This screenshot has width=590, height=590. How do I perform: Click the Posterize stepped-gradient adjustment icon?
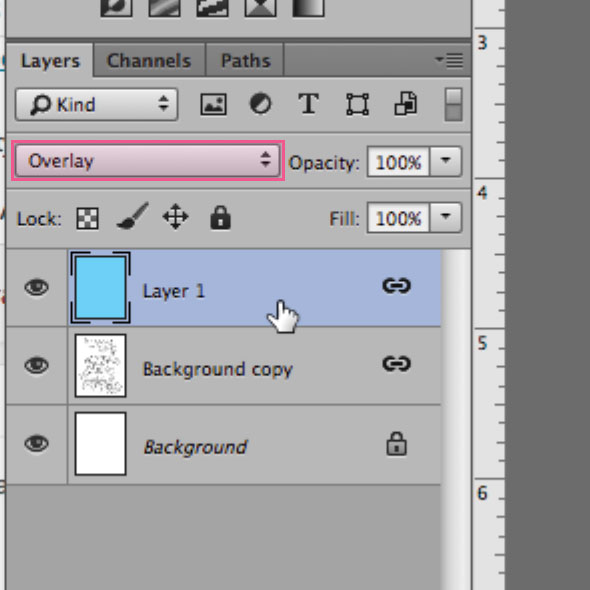213,8
